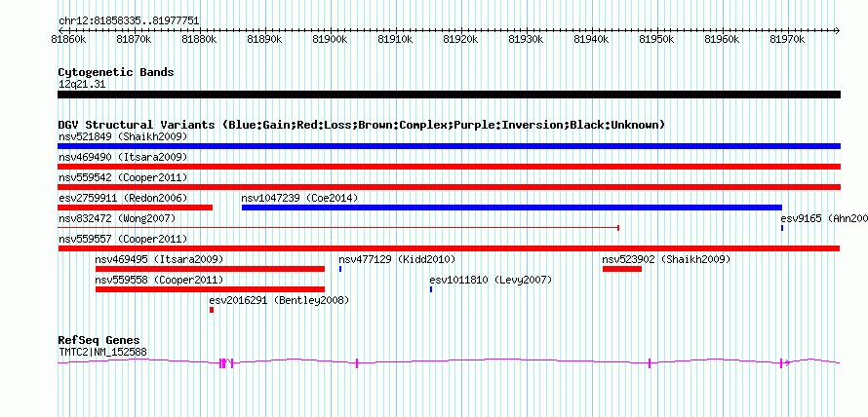The image size is (868, 417).
Task: Click the red nsv559558 Cooper2011 bar
Action: click(x=211, y=289)
